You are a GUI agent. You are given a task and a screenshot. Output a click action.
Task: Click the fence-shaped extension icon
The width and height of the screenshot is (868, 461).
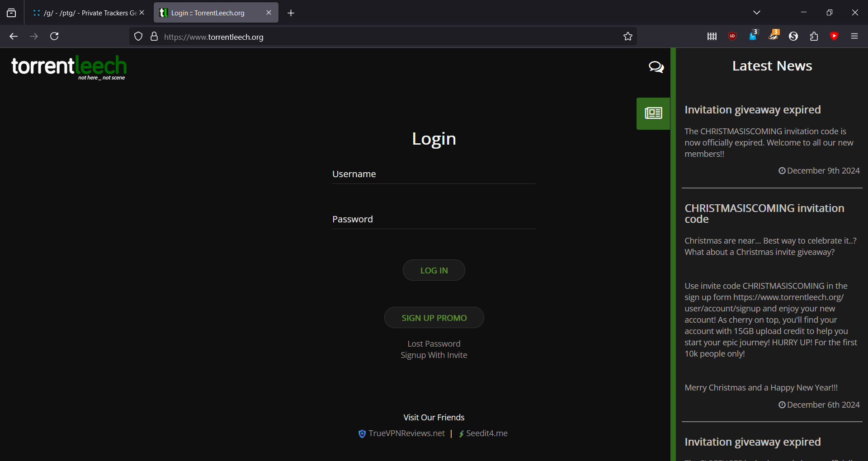[712, 37]
